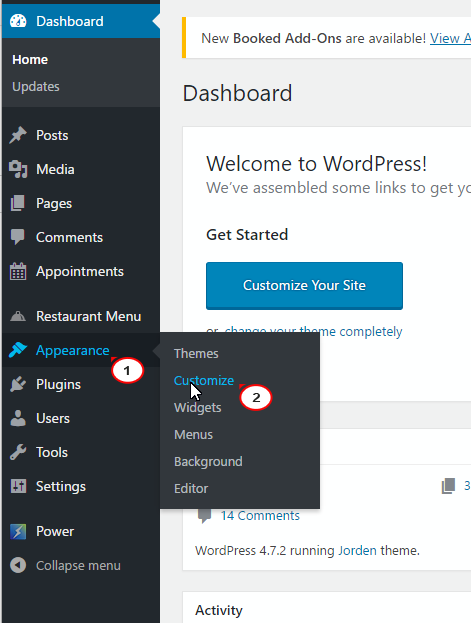Click the Power lightning icon

coord(18,531)
